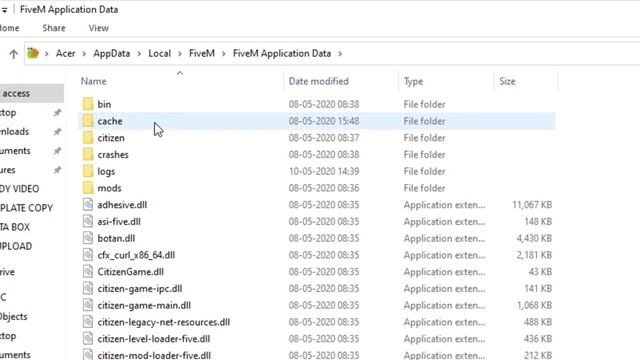Image resolution: width=640 pixels, height=360 pixels.
Task: Open the quick access toolbar dropdown arrow
Action: pos(4,10)
